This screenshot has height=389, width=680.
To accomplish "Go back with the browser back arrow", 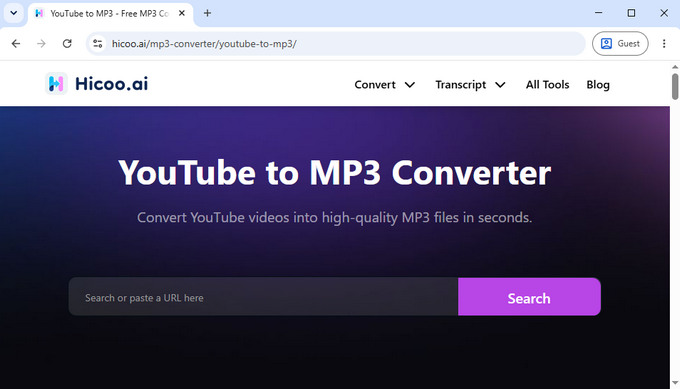I will [x=16, y=44].
